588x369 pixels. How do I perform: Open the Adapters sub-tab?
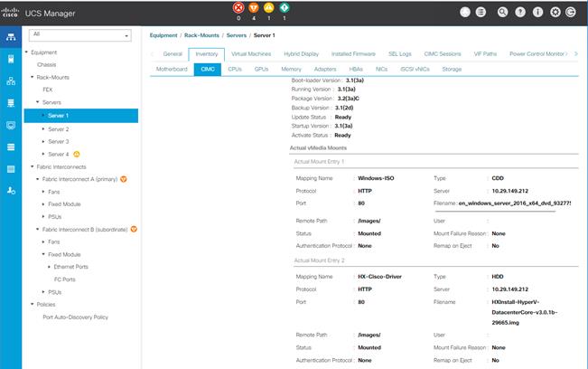click(x=325, y=69)
